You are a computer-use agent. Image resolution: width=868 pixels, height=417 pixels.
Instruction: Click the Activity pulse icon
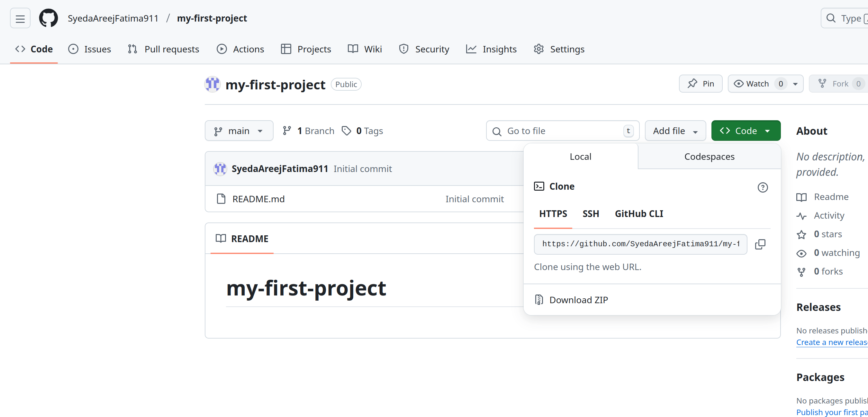pyautogui.click(x=801, y=216)
